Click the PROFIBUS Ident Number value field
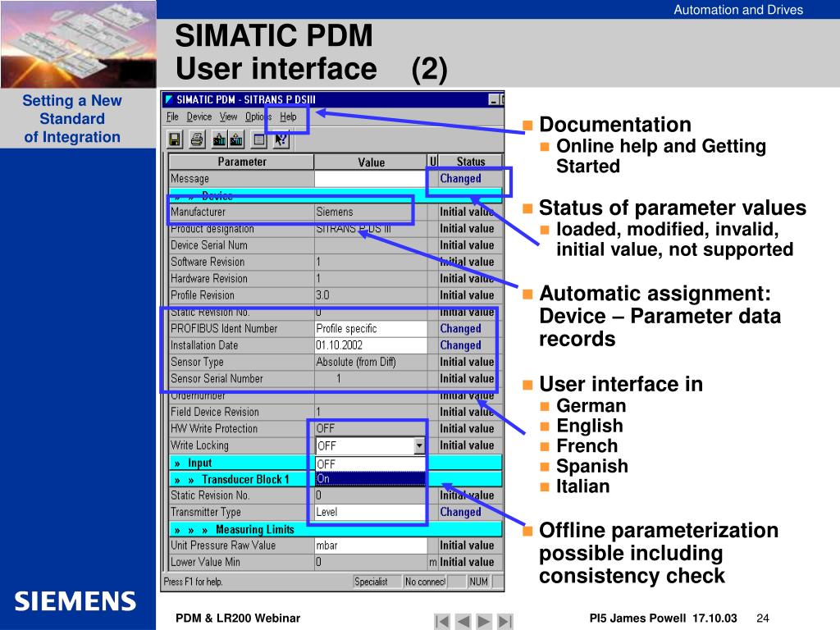Screen dimensions: 840x630 coord(370,328)
